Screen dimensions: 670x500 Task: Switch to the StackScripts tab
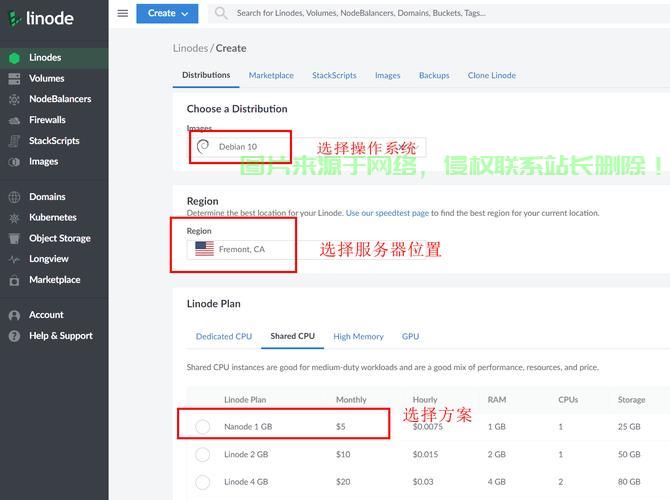point(334,76)
